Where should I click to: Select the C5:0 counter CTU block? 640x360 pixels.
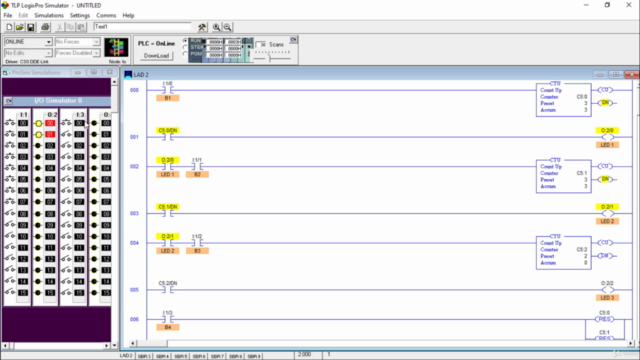[564, 100]
